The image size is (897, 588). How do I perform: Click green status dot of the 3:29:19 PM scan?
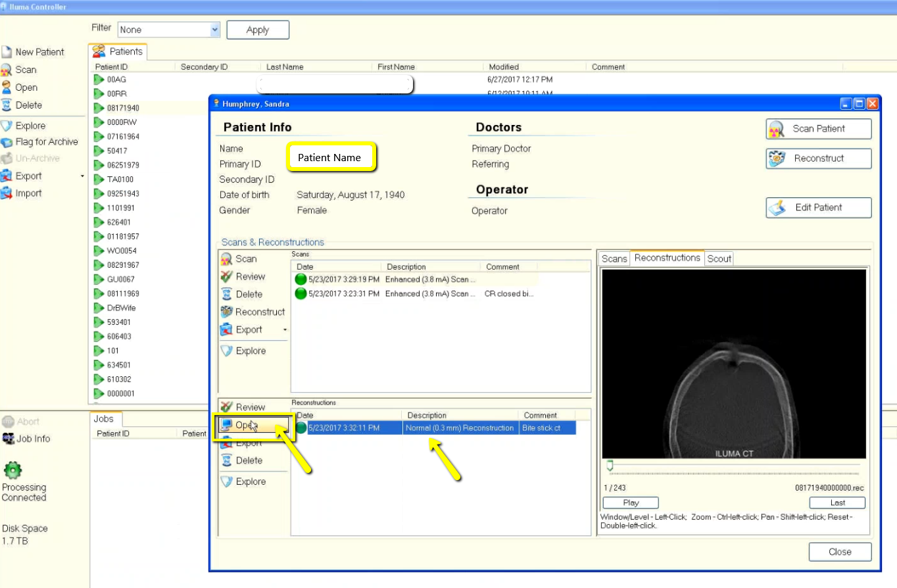click(301, 280)
